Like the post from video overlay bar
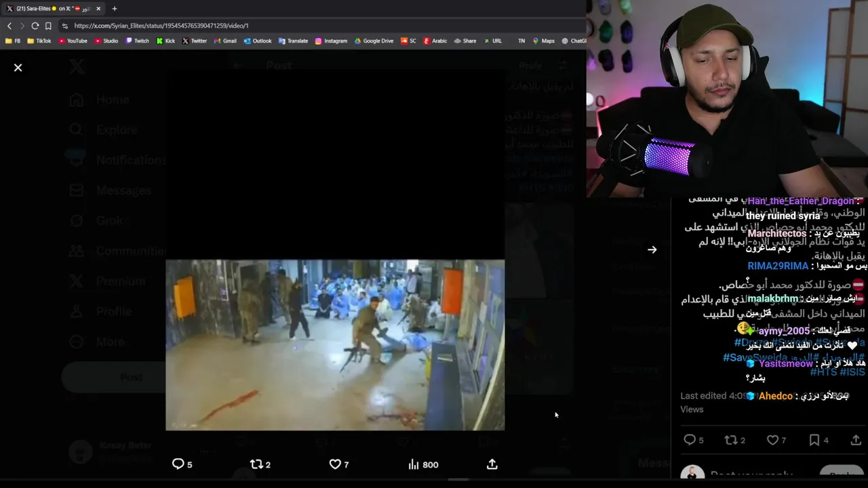This screenshot has width=868, height=488. point(339,464)
